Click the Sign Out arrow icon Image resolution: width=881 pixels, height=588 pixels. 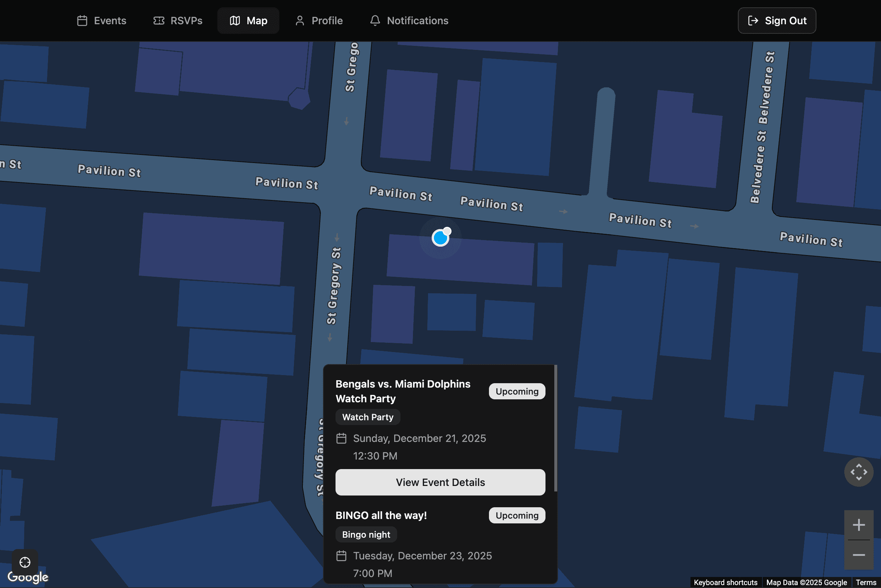point(754,21)
